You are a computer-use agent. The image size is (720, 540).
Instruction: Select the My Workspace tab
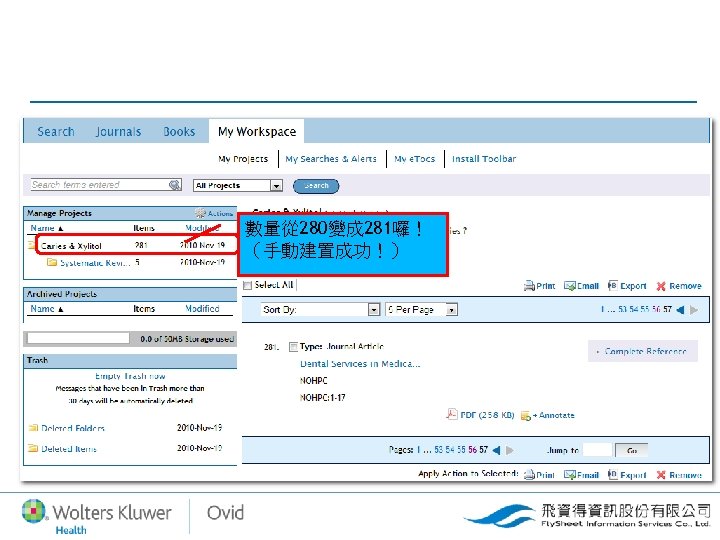pyautogui.click(x=257, y=132)
